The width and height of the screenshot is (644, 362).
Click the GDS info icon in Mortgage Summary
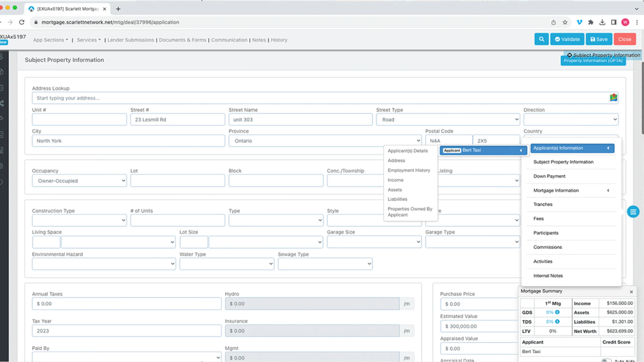click(x=557, y=312)
